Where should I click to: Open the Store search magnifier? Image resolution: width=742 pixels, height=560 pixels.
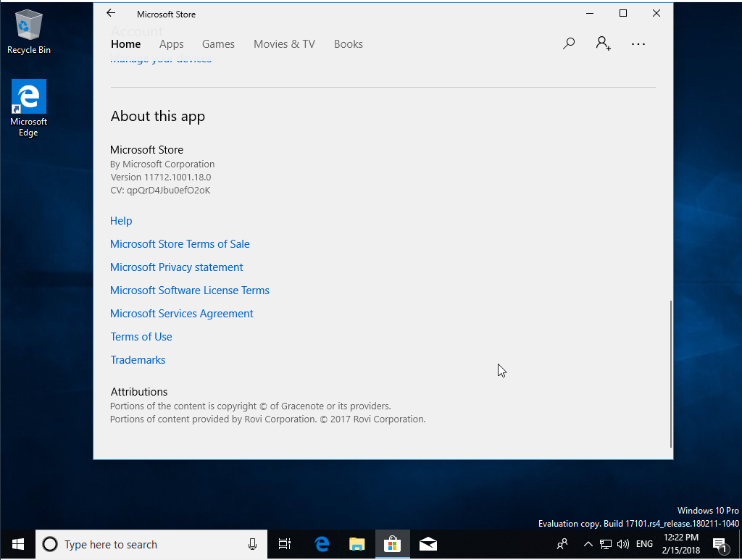(569, 43)
